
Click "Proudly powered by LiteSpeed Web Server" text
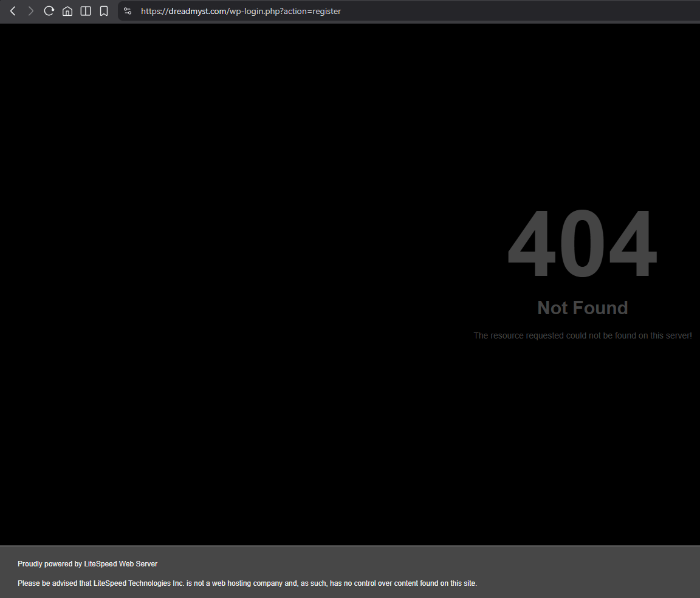pos(87,563)
